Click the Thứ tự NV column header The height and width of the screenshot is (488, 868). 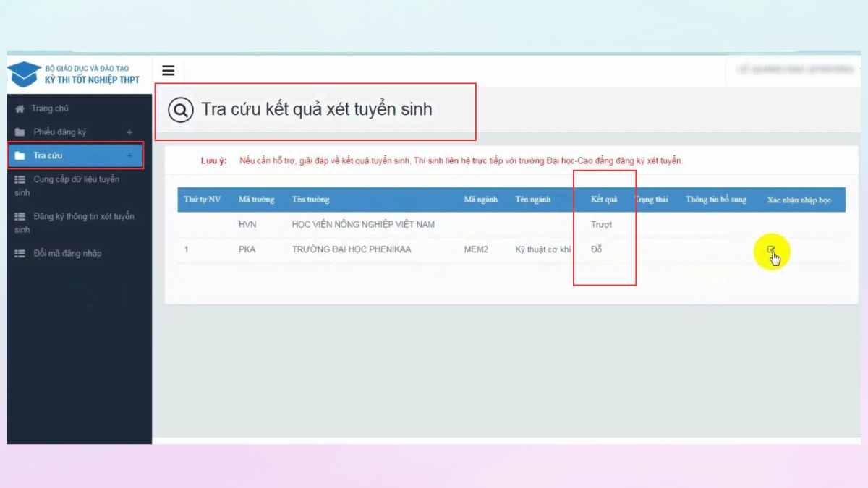(x=202, y=200)
